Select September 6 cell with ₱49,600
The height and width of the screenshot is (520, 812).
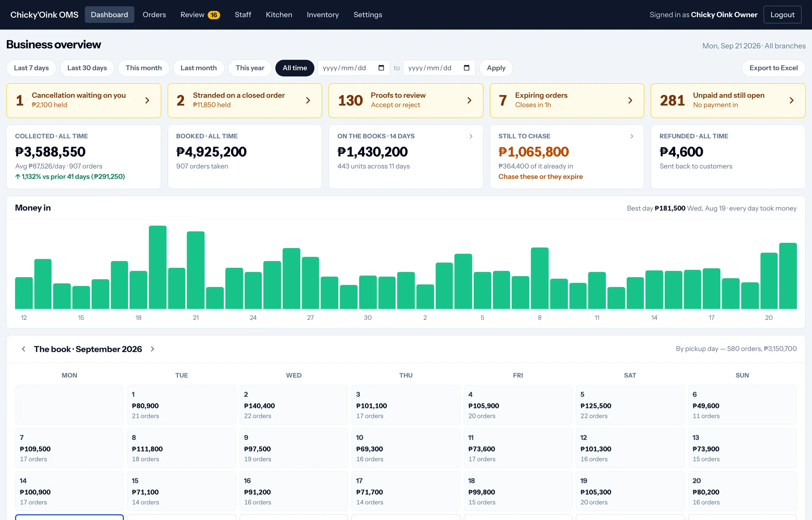tap(742, 404)
